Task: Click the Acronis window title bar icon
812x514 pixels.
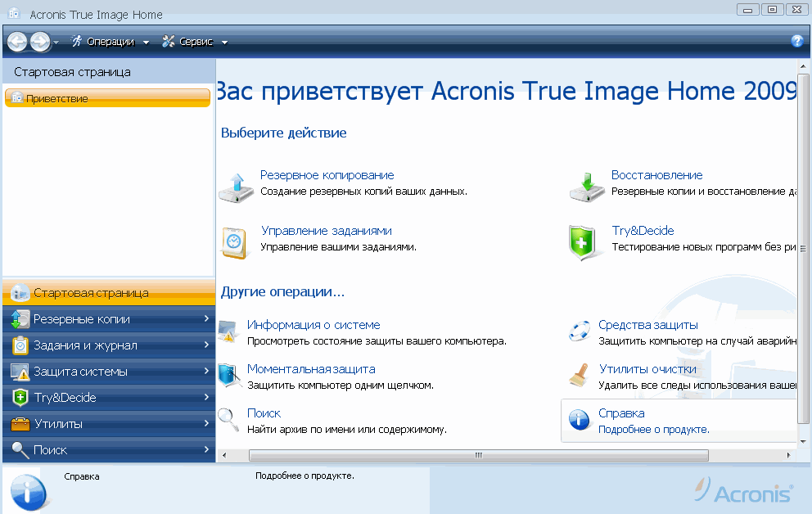Action: click(14, 13)
